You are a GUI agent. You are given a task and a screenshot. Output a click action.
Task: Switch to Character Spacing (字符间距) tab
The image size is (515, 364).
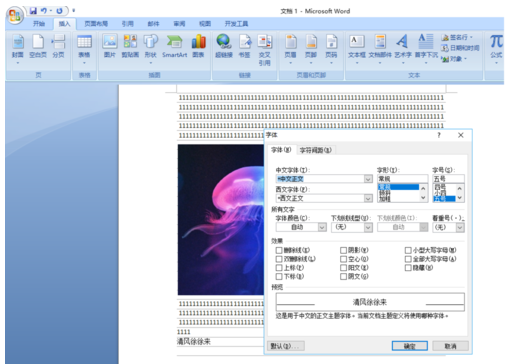pyautogui.click(x=316, y=150)
